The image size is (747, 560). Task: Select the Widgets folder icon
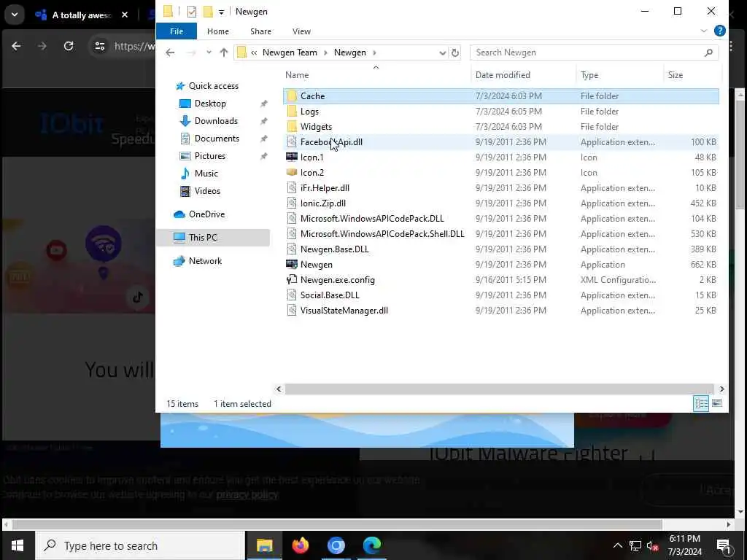(x=292, y=127)
